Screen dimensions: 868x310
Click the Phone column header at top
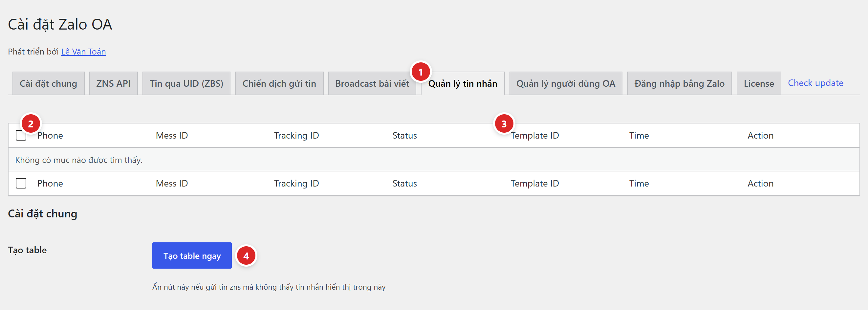point(50,135)
